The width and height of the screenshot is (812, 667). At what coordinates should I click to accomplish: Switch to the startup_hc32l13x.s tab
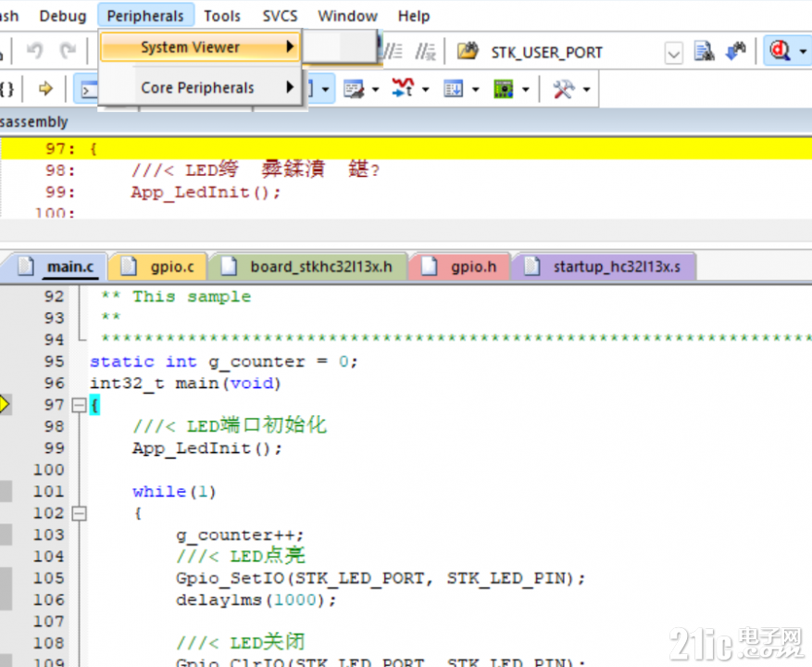[x=604, y=267]
